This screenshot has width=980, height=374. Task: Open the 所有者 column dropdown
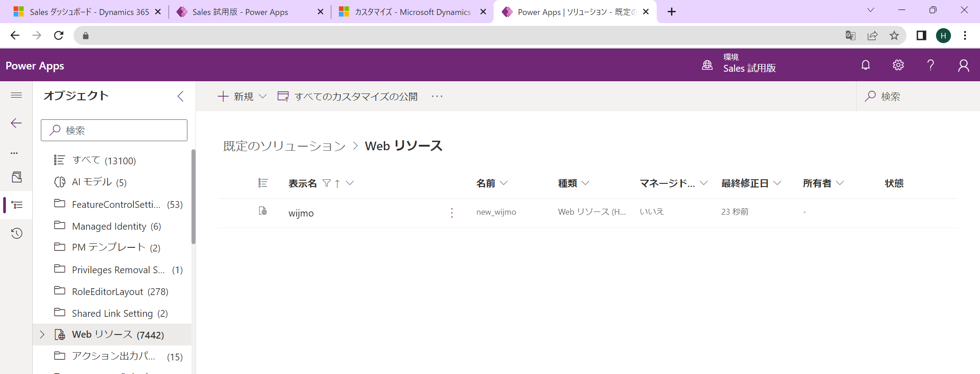(x=840, y=183)
